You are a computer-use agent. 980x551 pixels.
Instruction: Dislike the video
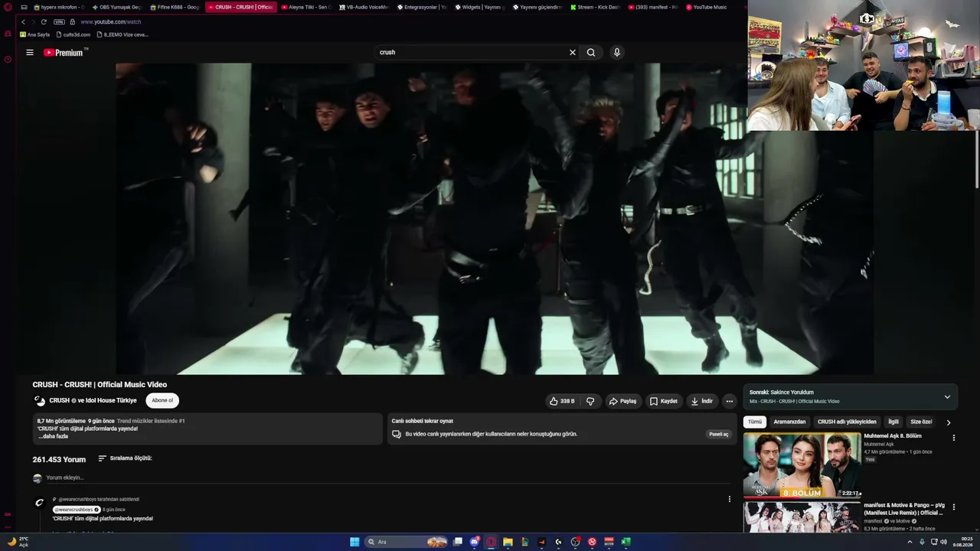[x=590, y=401]
